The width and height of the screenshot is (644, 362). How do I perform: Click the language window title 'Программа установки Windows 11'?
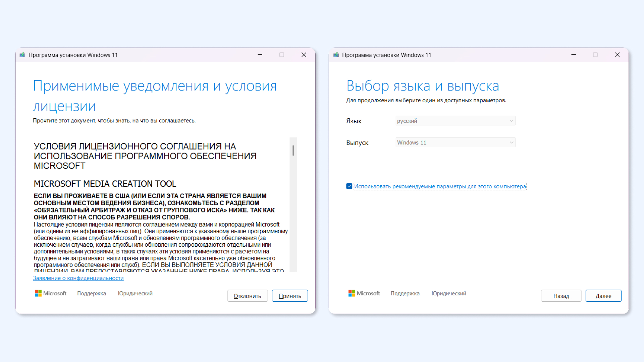pyautogui.click(x=387, y=55)
